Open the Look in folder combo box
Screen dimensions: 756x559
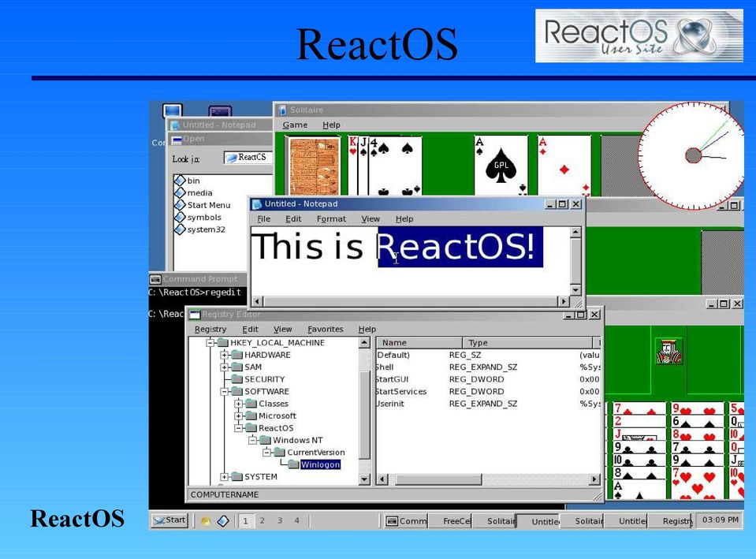(x=248, y=158)
